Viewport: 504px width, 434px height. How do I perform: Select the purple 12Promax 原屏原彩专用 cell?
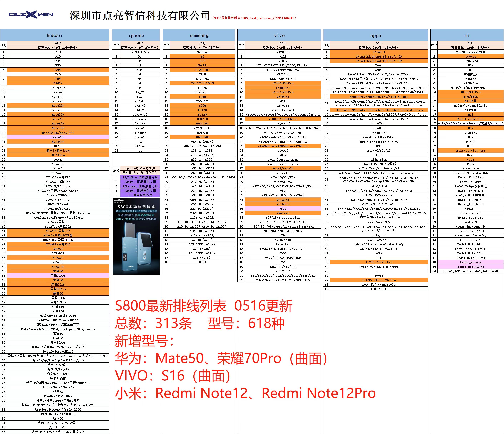140,186
